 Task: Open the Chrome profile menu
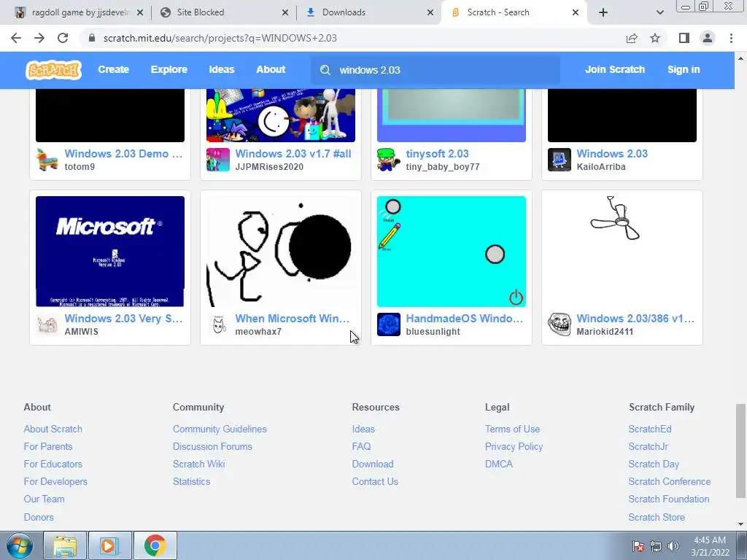708,38
